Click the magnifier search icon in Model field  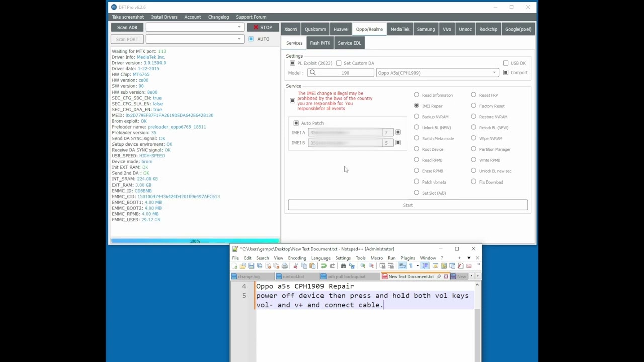[312, 73]
